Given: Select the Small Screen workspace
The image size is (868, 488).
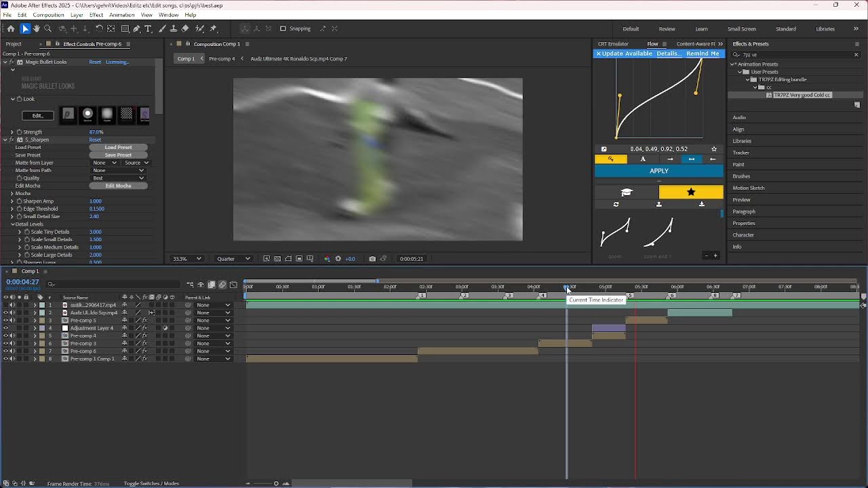Looking at the screenshot, I should click(742, 29).
